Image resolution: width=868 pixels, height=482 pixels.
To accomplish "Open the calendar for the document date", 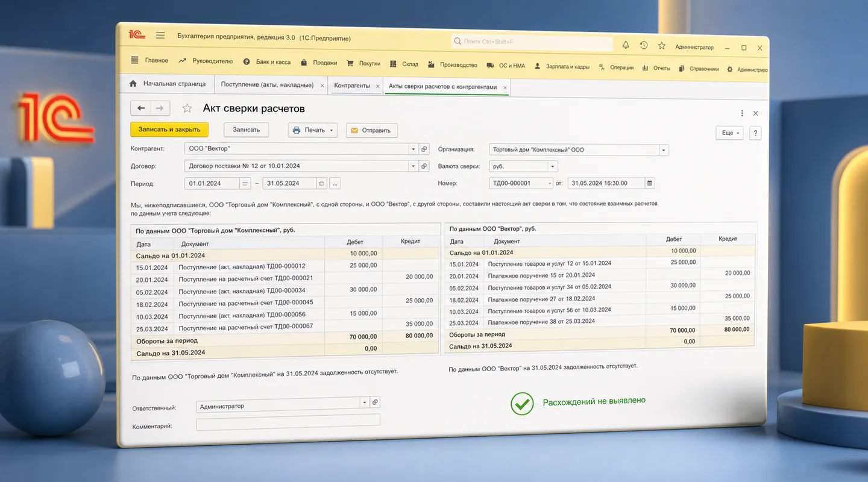I will pyautogui.click(x=650, y=183).
